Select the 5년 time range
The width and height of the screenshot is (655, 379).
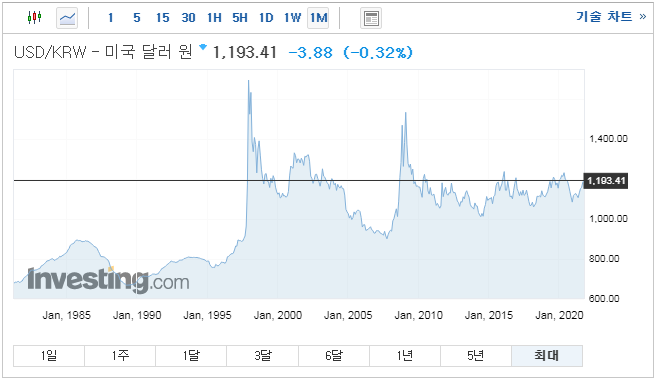click(476, 356)
